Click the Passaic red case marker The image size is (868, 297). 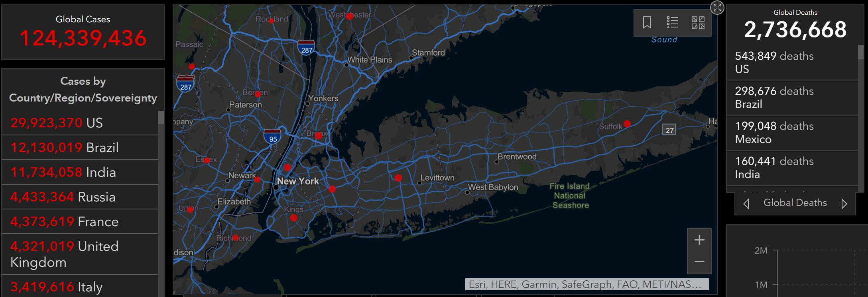[x=192, y=66]
